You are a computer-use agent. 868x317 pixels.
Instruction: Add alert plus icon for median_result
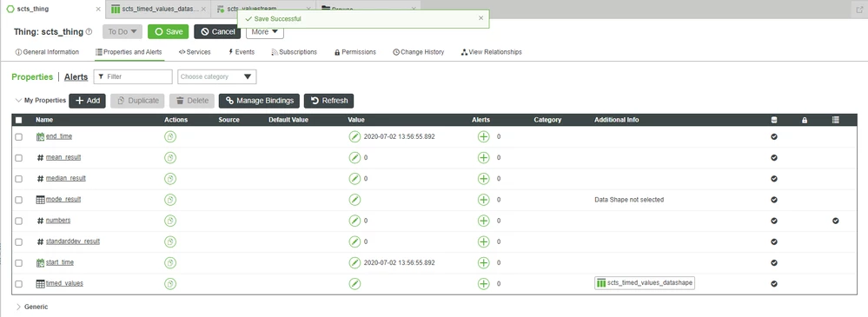483,179
